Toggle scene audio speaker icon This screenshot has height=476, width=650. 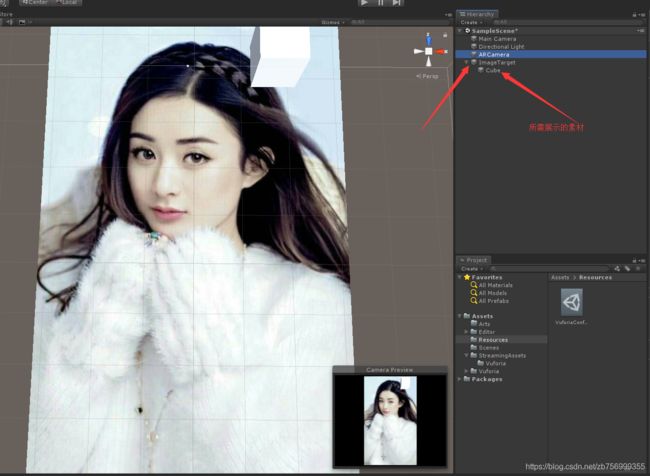[x=10, y=22]
